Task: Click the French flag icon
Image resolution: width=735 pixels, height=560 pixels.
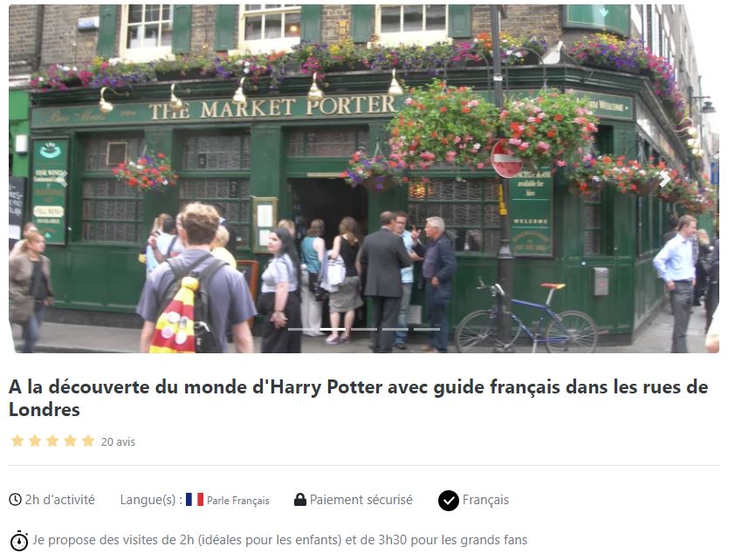Action: pos(195,500)
